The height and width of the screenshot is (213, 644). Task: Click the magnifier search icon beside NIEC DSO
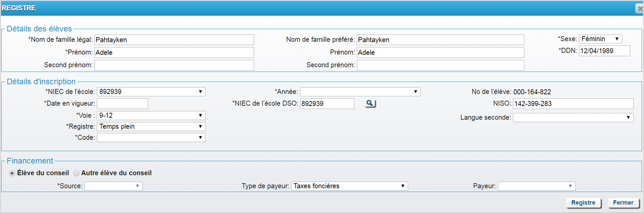(x=370, y=103)
